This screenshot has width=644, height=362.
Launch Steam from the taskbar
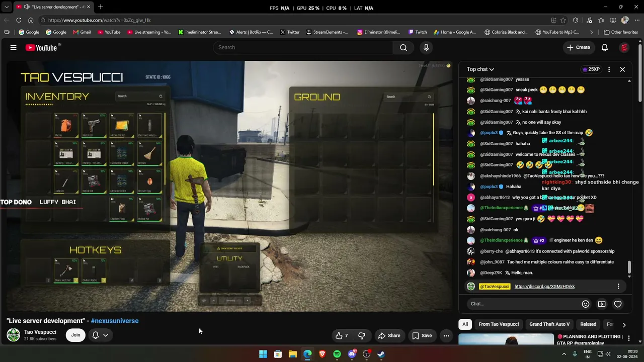[x=381, y=354]
